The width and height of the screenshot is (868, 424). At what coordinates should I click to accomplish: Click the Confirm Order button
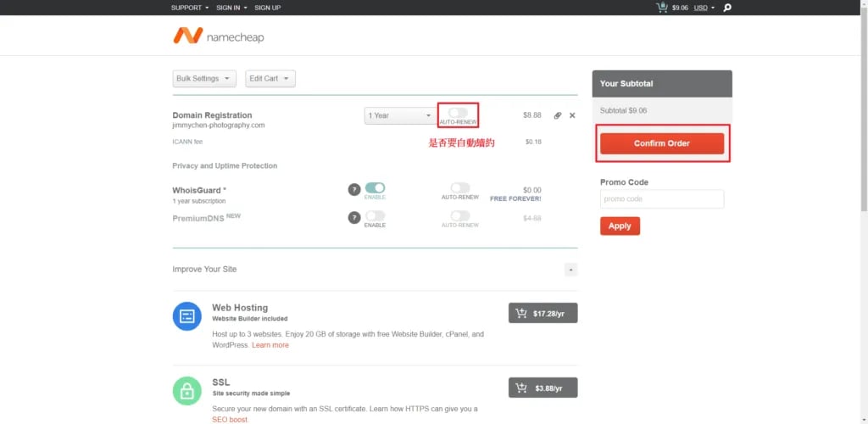(662, 143)
